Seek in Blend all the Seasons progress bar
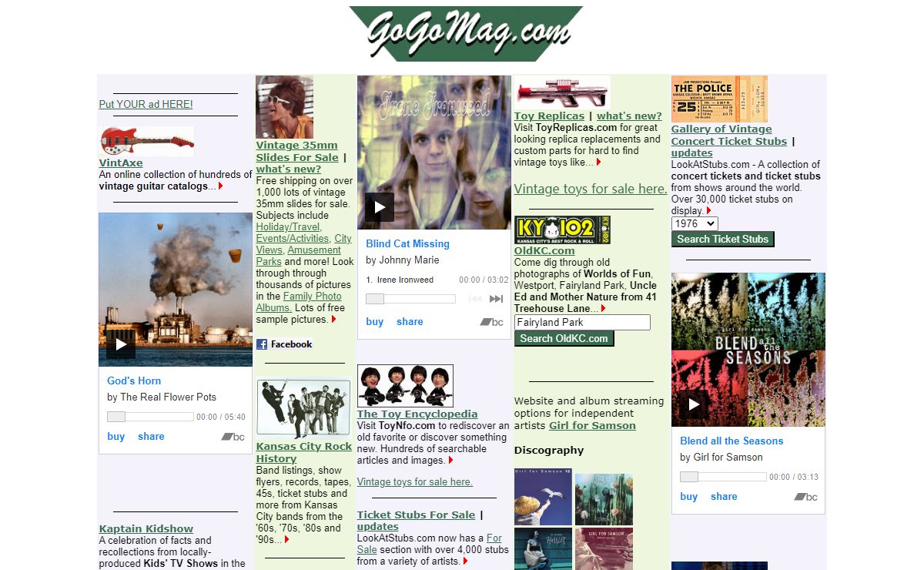This screenshot has height=570, width=924. click(723, 477)
